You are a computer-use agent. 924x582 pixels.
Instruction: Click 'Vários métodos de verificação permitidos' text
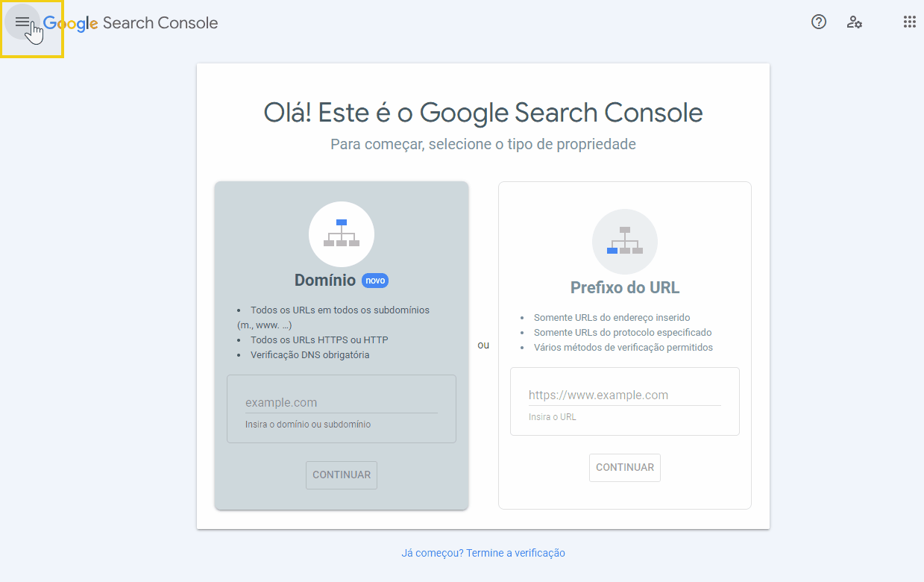tap(623, 348)
